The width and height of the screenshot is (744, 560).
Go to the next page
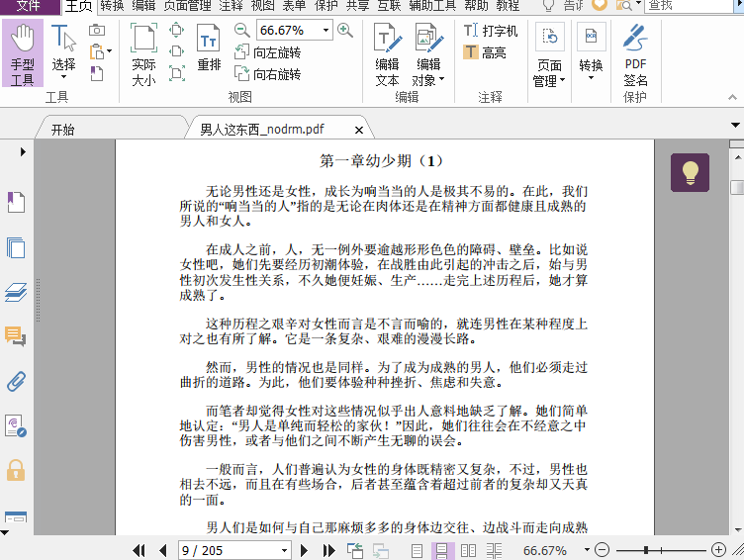304,550
